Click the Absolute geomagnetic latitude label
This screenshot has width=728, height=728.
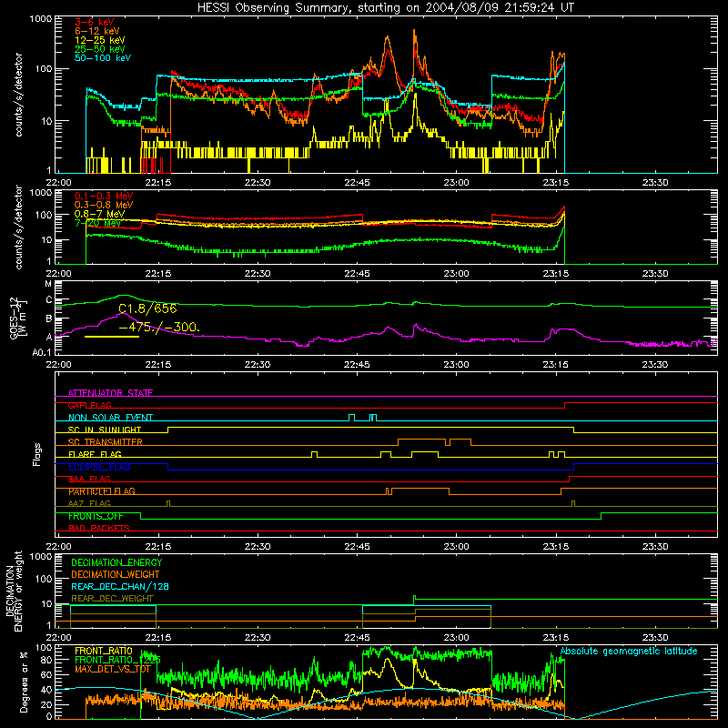629,652
